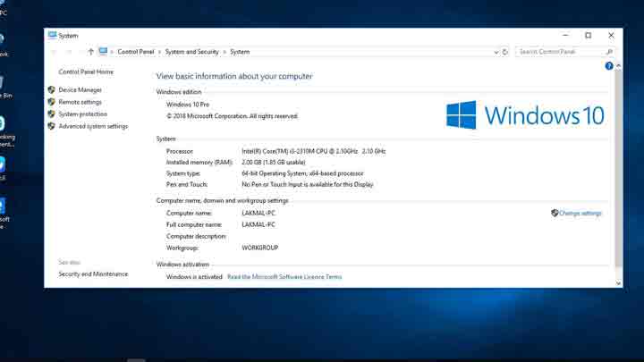This screenshot has width=644, height=362.
Task: Click the WORKGROUP value
Action: pos(260,248)
